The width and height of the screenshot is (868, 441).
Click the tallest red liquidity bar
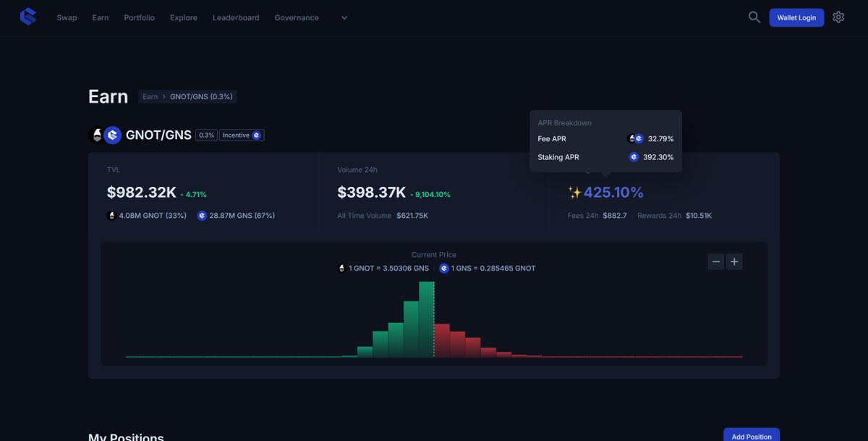442,341
